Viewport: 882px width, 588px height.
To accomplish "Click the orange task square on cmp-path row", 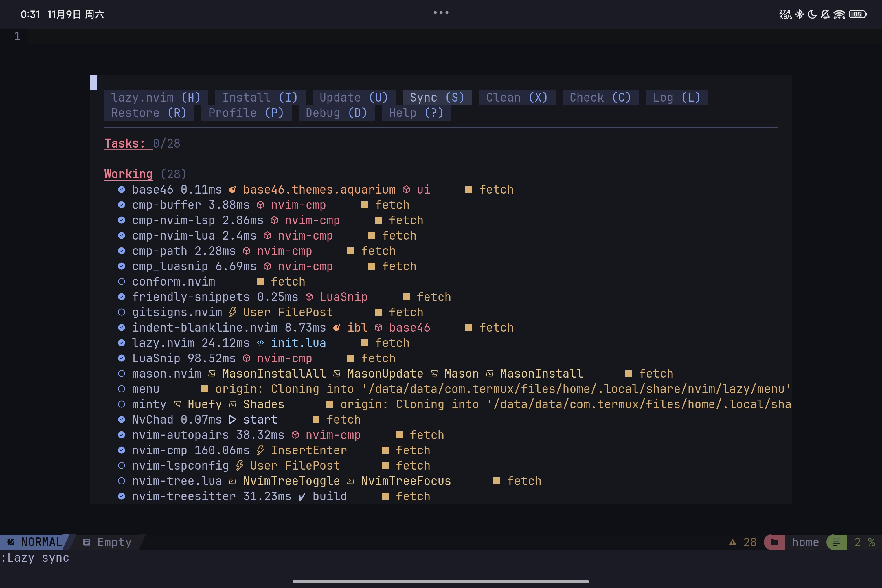I will click(x=351, y=251).
